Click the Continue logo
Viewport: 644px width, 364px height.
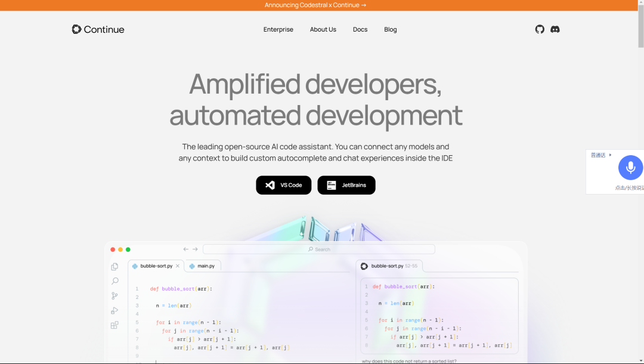98,29
